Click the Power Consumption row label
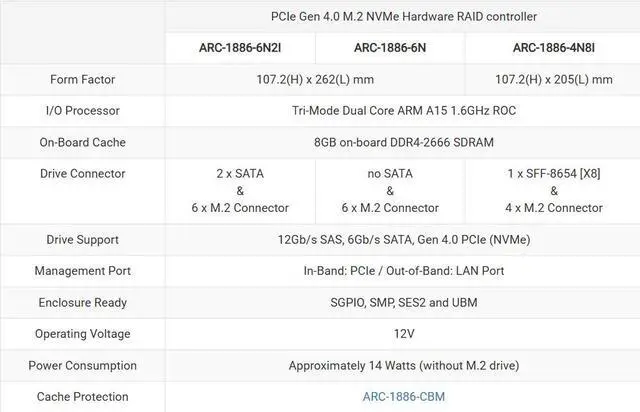Viewport: 640px width, 412px height. [82, 365]
